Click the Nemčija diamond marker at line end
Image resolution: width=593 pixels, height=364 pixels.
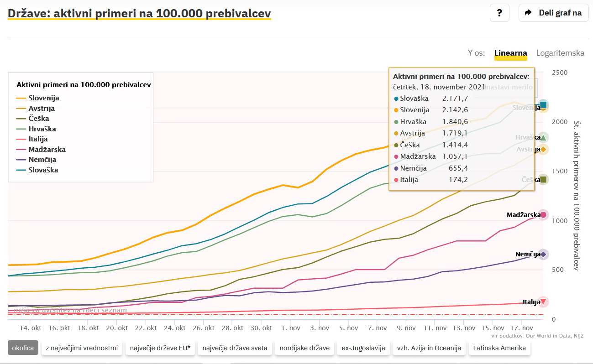(x=543, y=254)
